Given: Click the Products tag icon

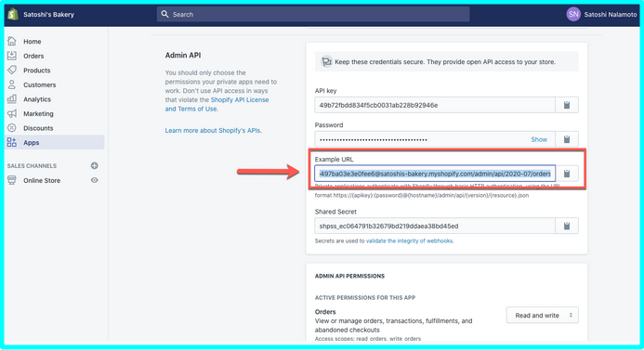Looking at the screenshot, I should point(12,70).
